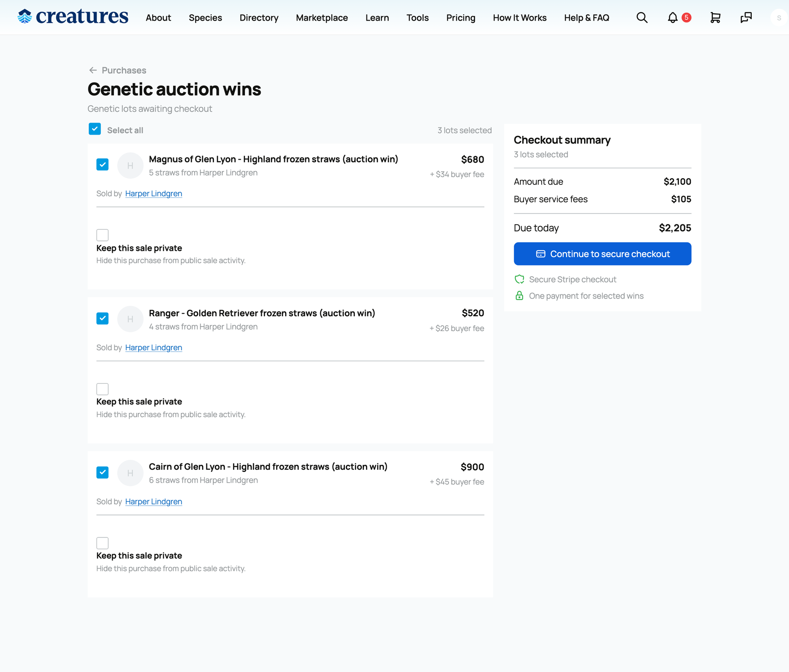This screenshot has width=789, height=672.
Task: Enable Keep this sale private for Cairn
Action: (x=102, y=543)
